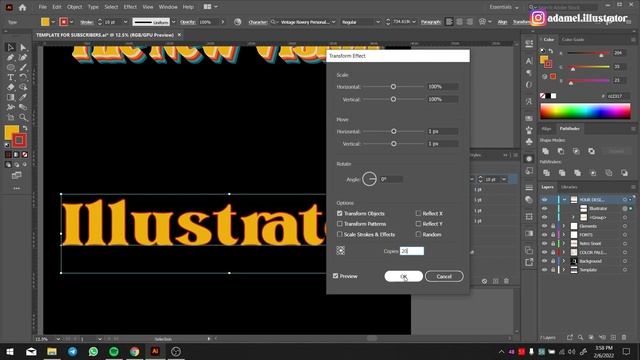The width and height of the screenshot is (640, 360).
Task: Click Opacity link in control bar
Action: (188, 22)
